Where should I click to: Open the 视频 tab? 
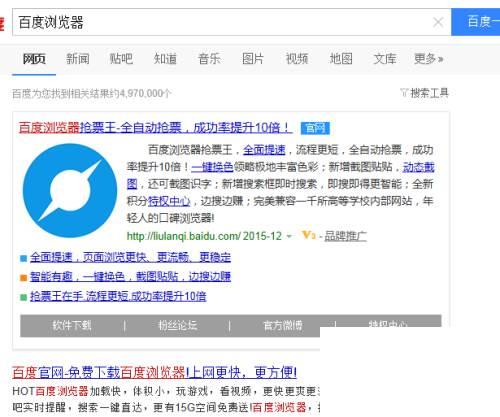tap(297, 59)
